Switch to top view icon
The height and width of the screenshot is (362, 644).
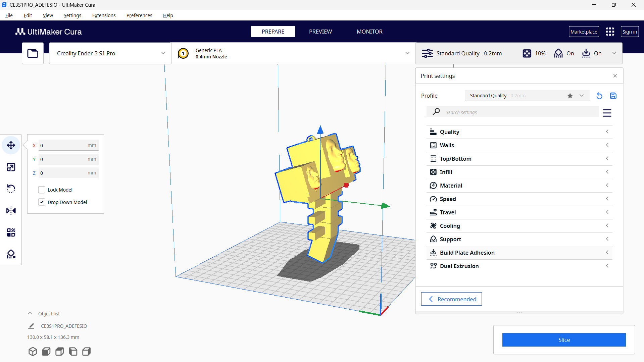click(x=59, y=352)
